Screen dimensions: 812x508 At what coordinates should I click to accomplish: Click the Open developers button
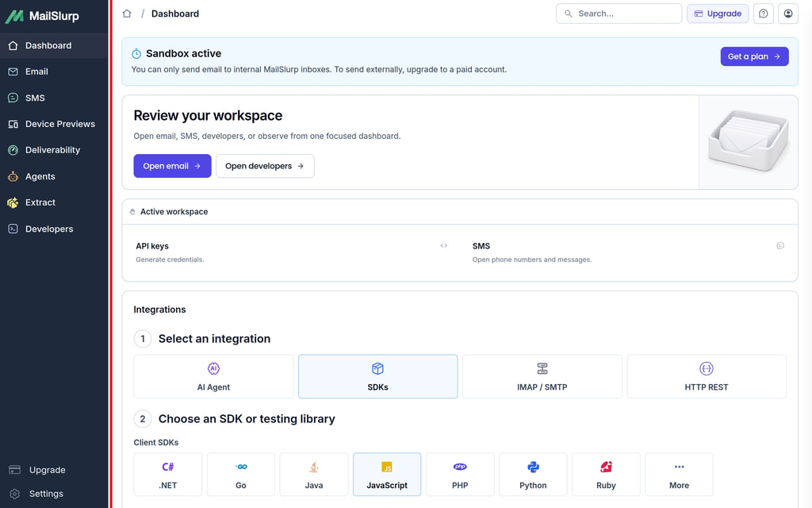coord(265,166)
